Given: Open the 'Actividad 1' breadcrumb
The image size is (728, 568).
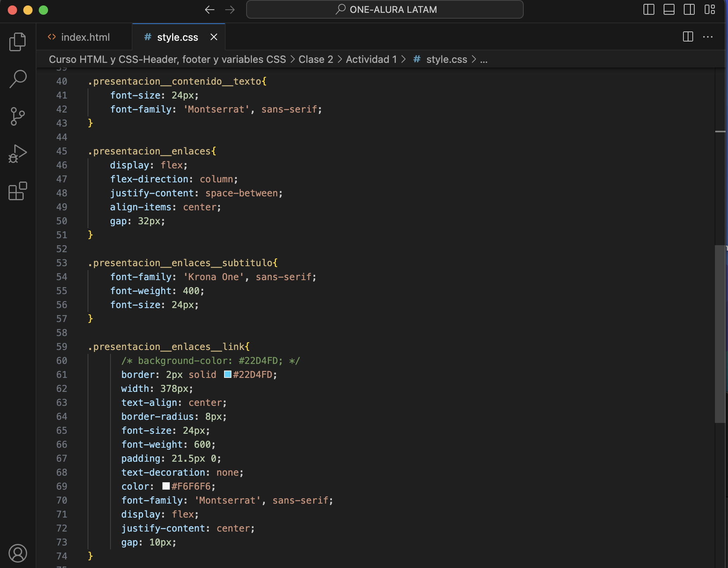Looking at the screenshot, I should (x=371, y=59).
